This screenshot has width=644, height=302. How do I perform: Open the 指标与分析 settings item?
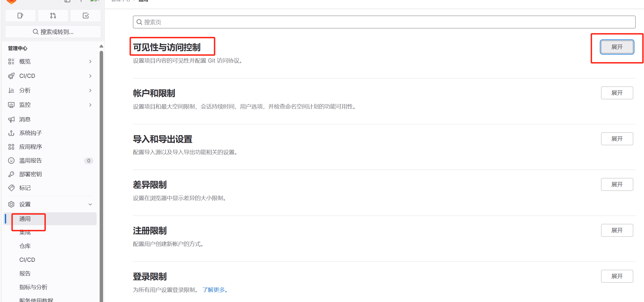pyautogui.click(x=33, y=287)
